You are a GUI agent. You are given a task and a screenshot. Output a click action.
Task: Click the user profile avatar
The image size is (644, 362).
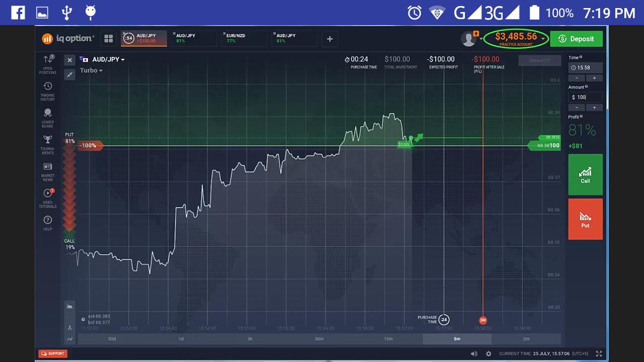[469, 39]
